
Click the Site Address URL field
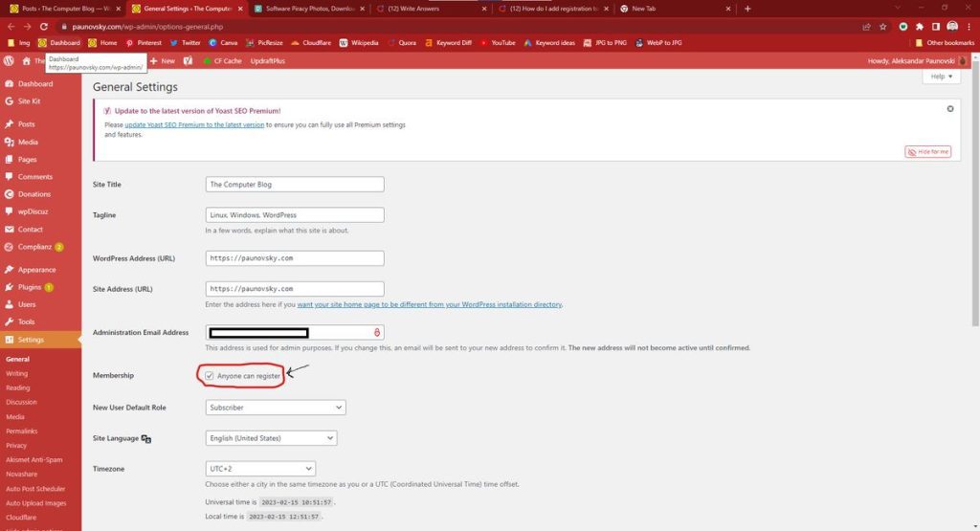tap(295, 289)
